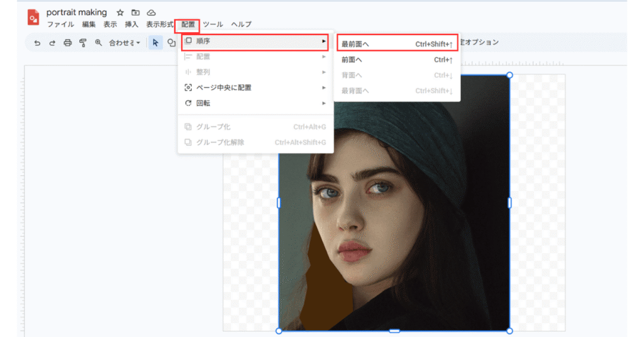The width and height of the screenshot is (644, 337).
Task: Click the Redo arrow
Action: click(52, 43)
